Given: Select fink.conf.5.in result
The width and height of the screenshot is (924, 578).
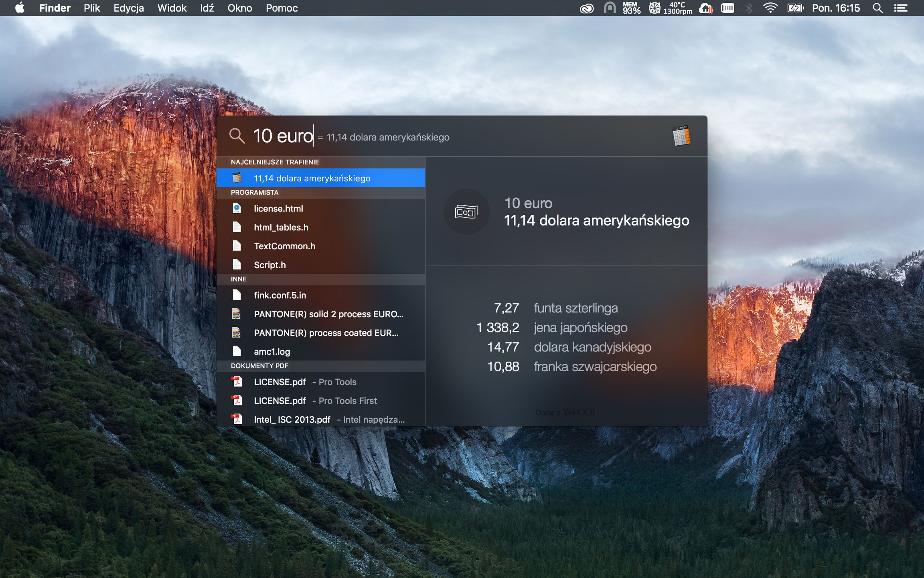Looking at the screenshot, I should click(x=280, y=295).
